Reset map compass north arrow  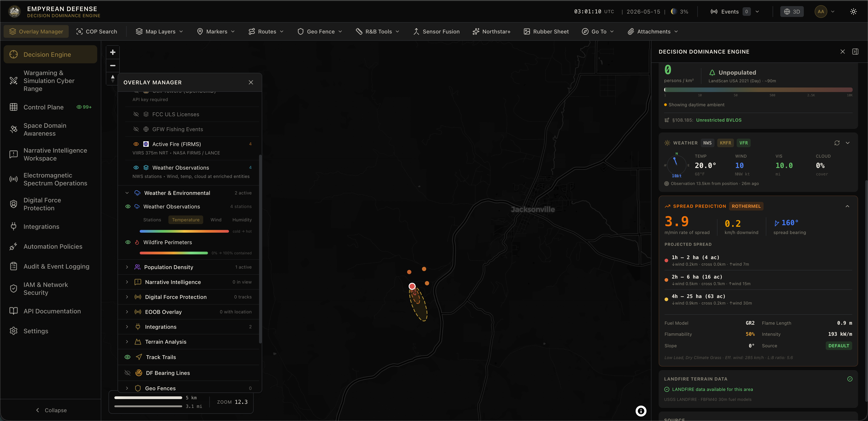click(x=113, y=78)
